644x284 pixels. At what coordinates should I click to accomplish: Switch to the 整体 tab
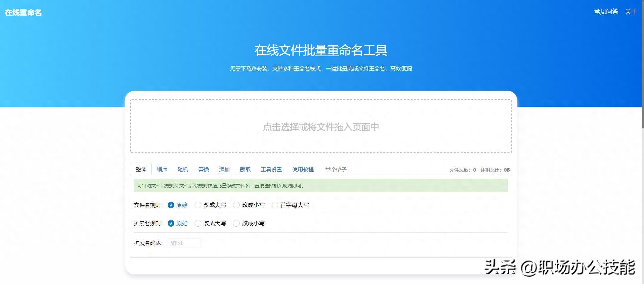pyautogui.click(x=141, y=170)
